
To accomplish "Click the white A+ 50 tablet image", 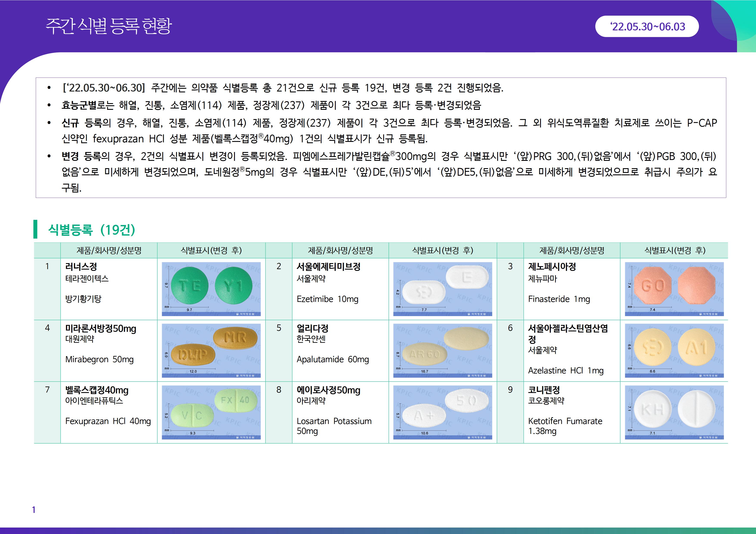I will (442, 412).
